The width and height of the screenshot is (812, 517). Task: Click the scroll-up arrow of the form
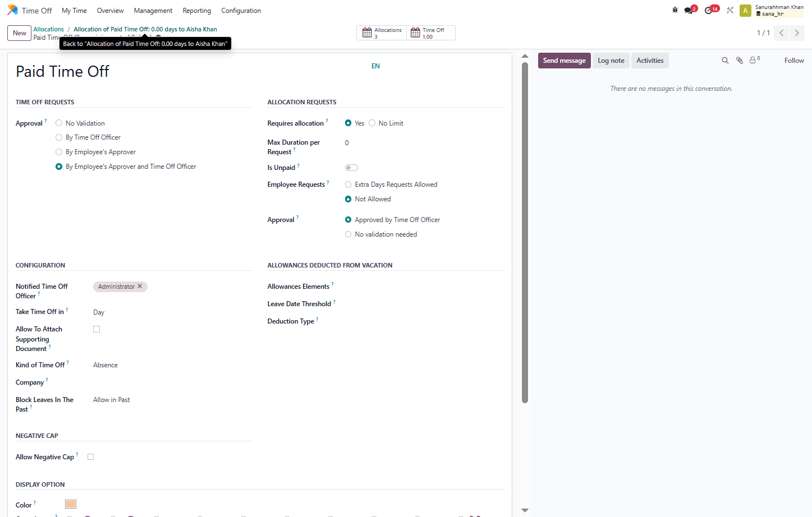click(525, 56)
